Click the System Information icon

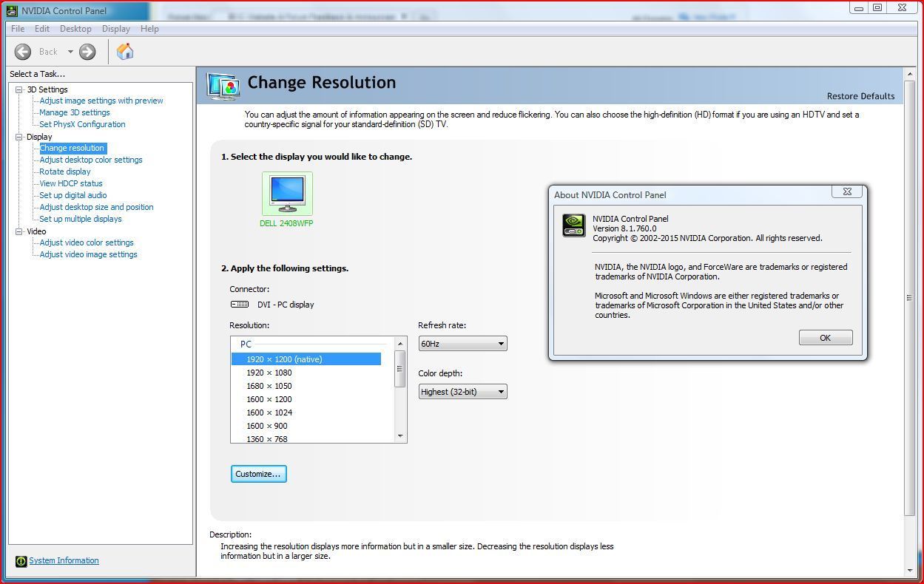point(21,561)
